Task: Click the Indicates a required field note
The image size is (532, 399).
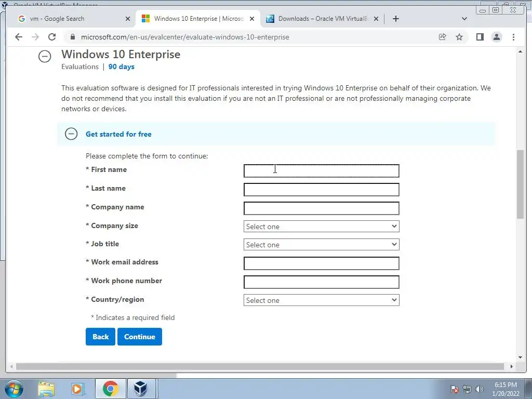Action: pyautogui.click(x=133, y=317)
